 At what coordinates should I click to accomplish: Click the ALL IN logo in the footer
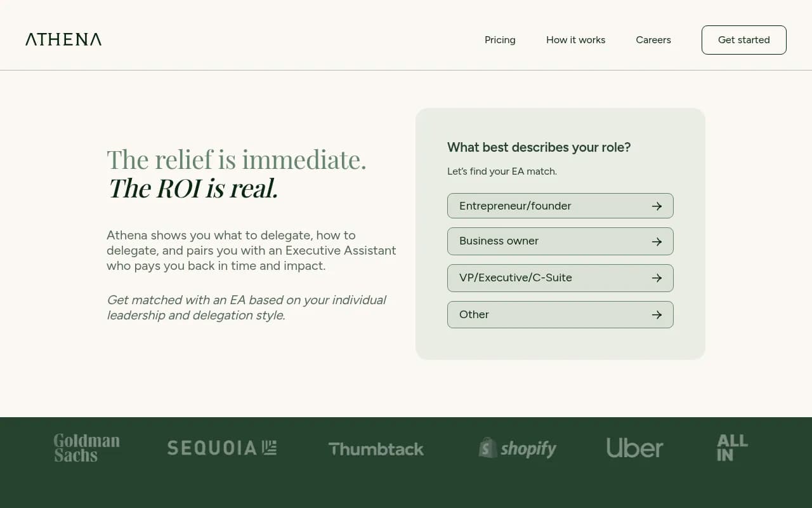coord(731,447)
